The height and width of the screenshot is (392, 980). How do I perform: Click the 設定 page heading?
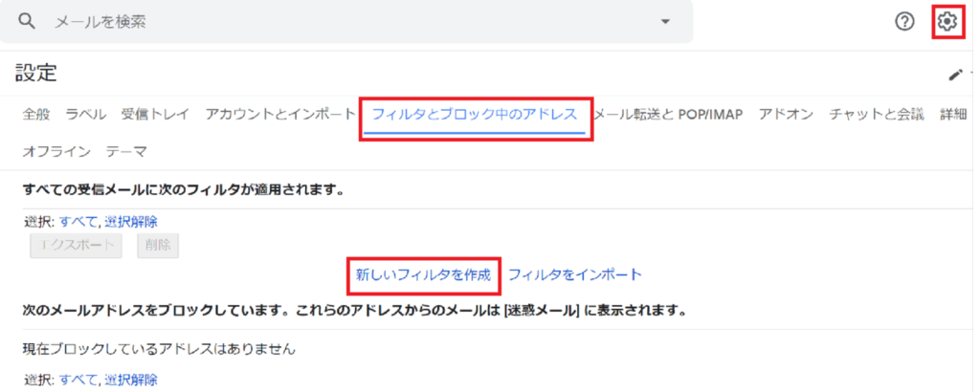(36, 74)
